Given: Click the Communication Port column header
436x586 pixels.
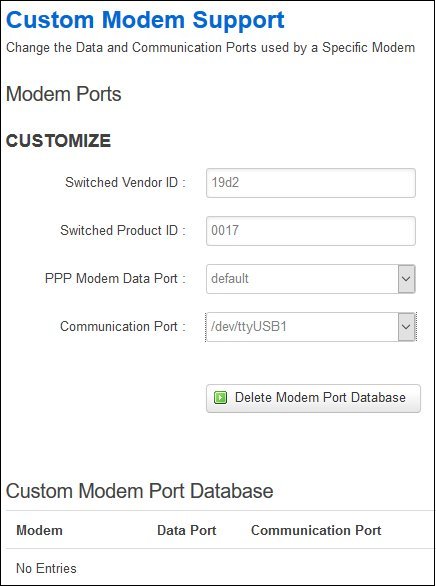Looking at the screenshot, I should click(316, 531).
